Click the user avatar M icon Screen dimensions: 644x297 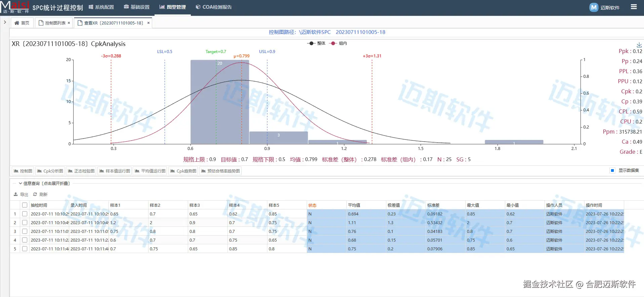pos(594,7)
